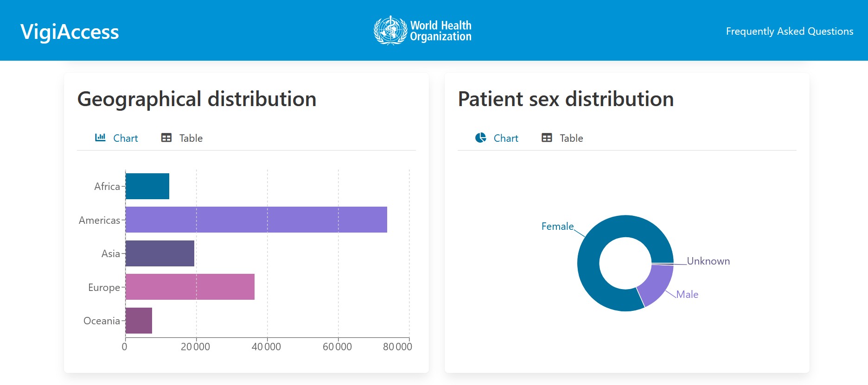
Task: Select the Patient sex distribution Table tab
Action: point(571,138)
